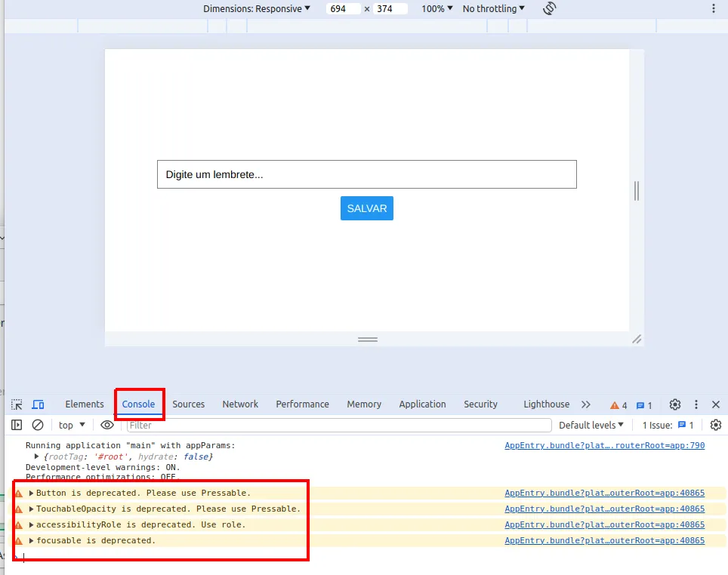This screenshot has height=575, width=728.
Task: Open the Lighthouse tab
Action: [547, 404]
